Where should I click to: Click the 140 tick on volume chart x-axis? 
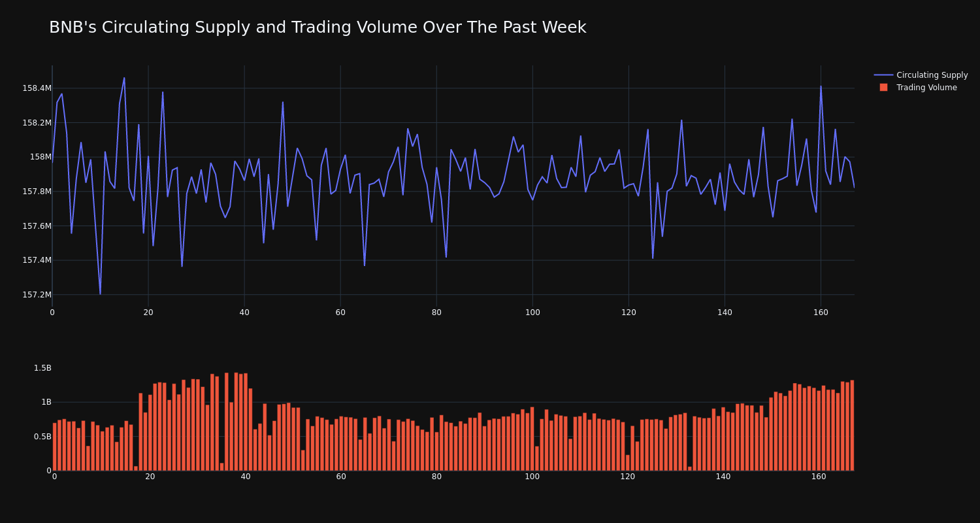pyautogui.click(x=723, y=477)
